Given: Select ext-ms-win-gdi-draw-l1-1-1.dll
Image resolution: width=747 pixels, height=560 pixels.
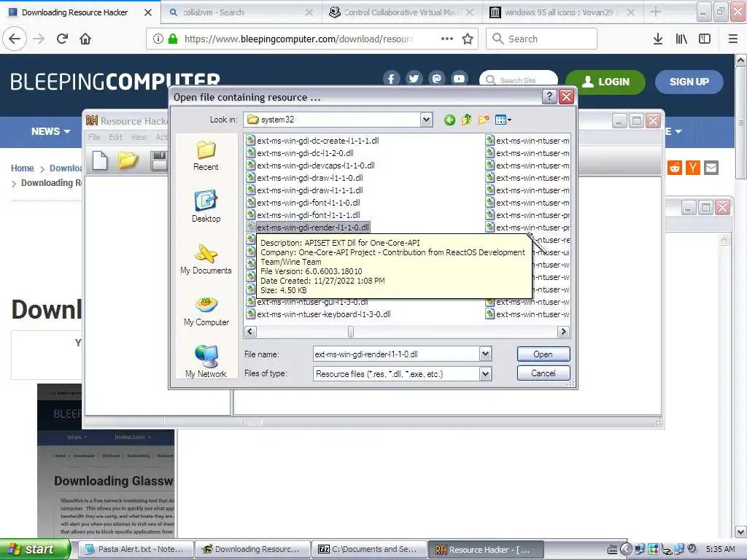Looking at the screenshot, I should click(309, 190).
